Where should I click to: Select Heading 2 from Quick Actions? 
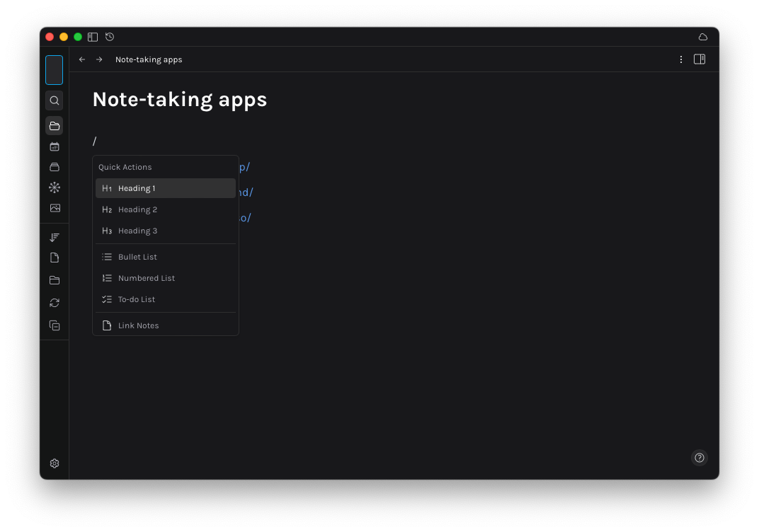pos(138,209)
